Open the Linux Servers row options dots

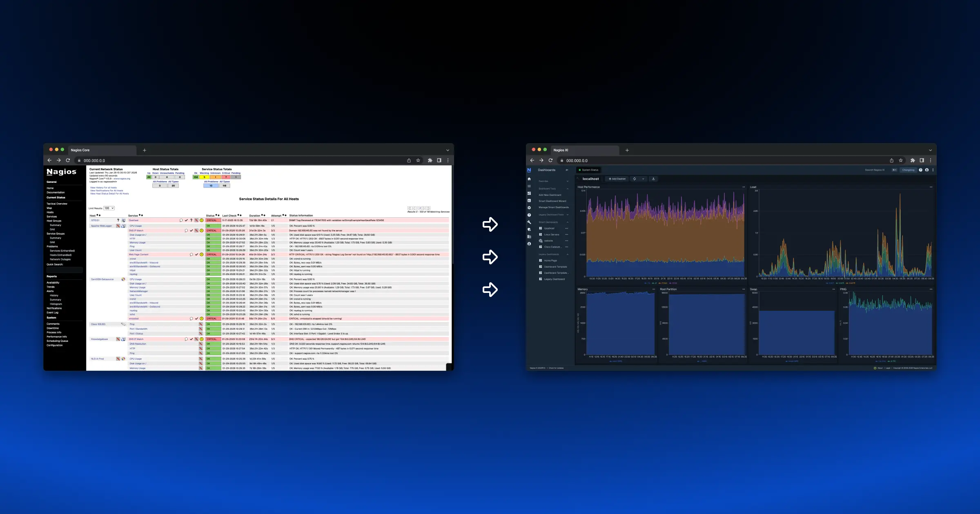(566, 235)
